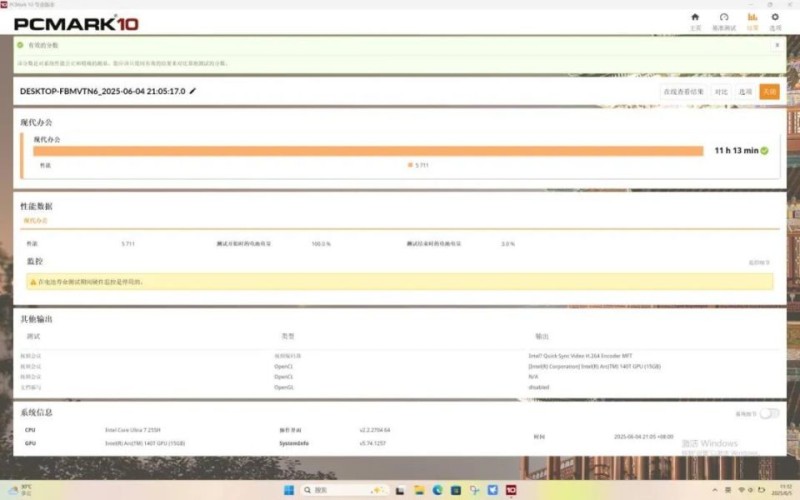Open the Benchmarks (基准测试) gauge icon
800x500 pixels.
pos(724,20)
